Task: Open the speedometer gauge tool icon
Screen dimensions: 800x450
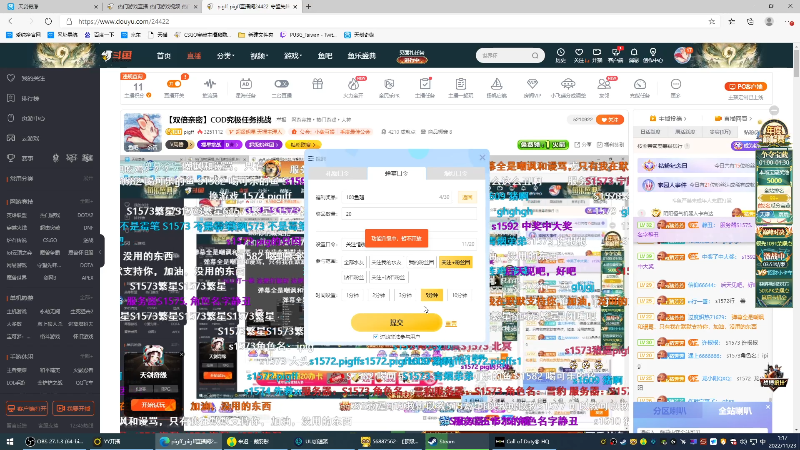Action: (x=640, y=84)
